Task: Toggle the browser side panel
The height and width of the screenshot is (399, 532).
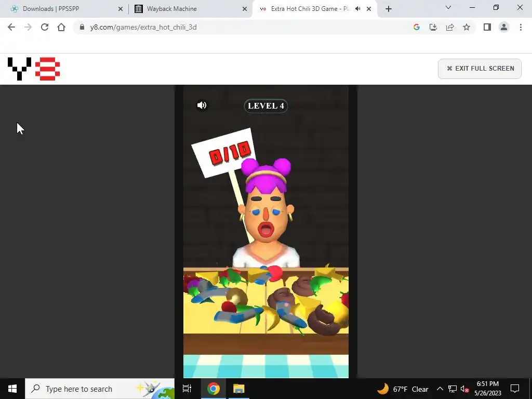Action: 487,27
